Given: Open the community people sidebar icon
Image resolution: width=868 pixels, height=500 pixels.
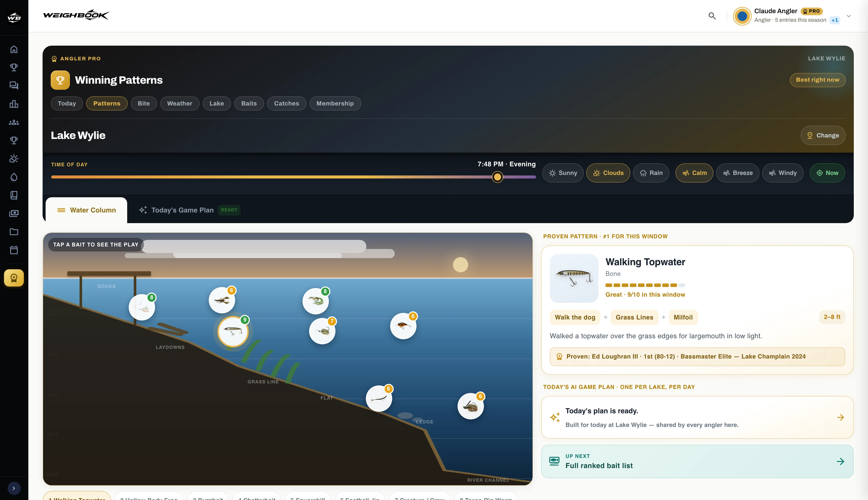Looking at the screenshot, I should [x=14, y=122].
